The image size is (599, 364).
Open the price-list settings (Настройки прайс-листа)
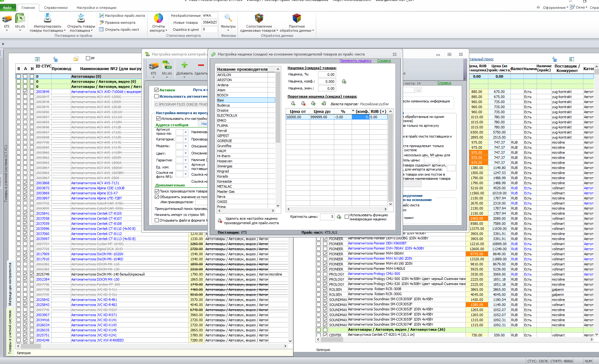[122, 16]
